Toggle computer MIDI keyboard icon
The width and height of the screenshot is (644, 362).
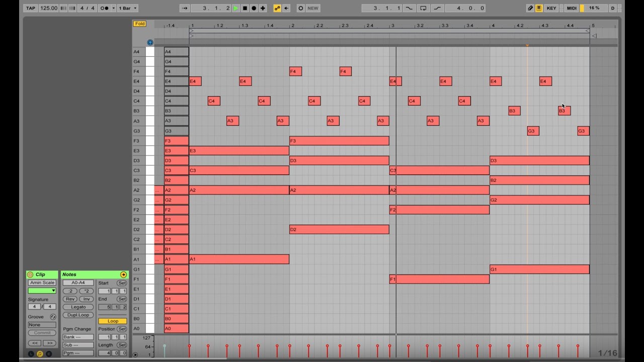(539, 8)
